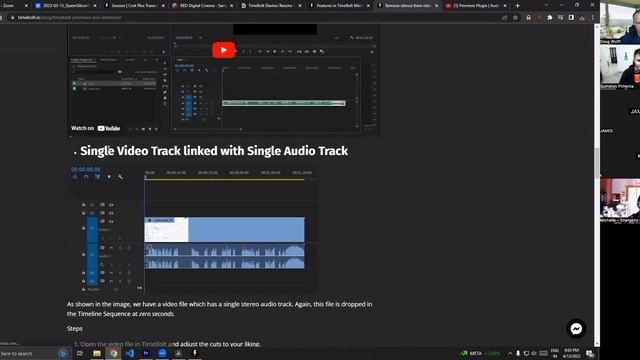
Task: Open the Messenger chat bubble
Action: pyautogui.click(x=576, y=329)
